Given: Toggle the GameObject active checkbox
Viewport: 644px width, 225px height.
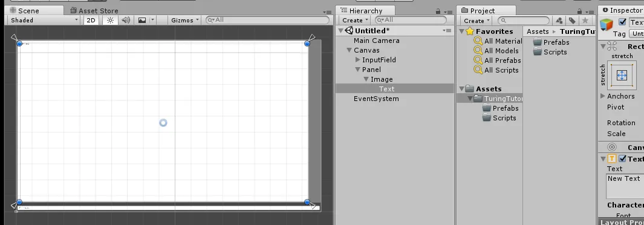Looking at the screenshot, I should click(623, 22).
